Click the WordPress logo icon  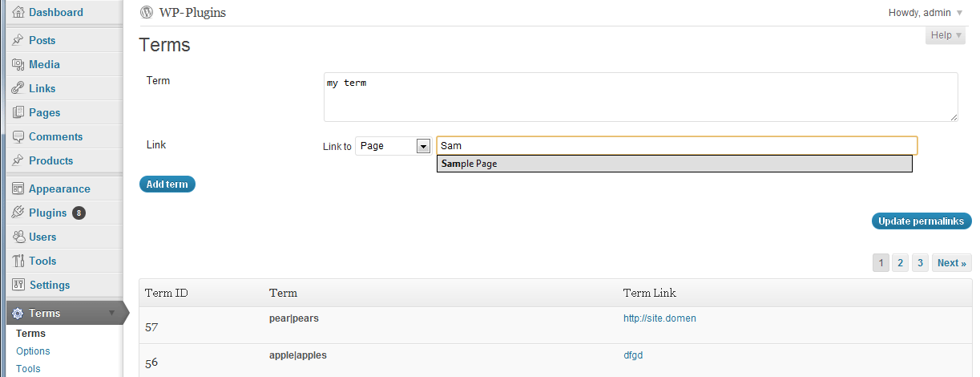(146, 12)
